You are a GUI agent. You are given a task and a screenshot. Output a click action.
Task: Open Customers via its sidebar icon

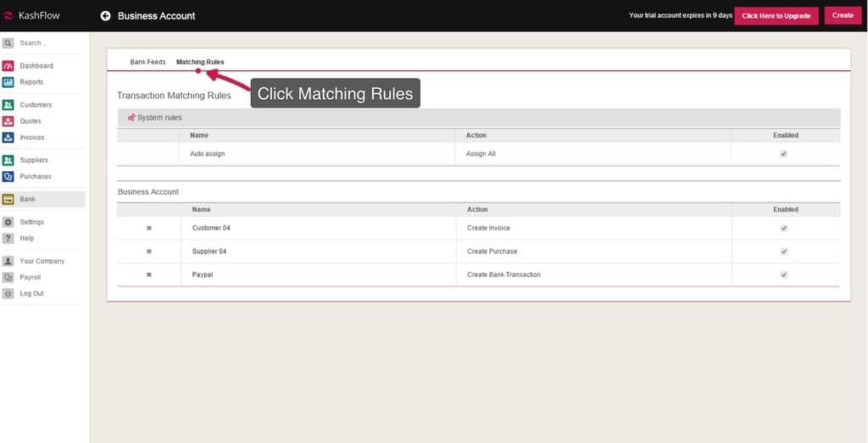[8, 105]
